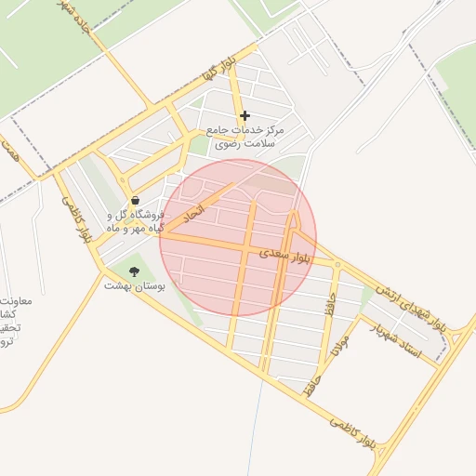Click the معاونت label at left edge

16,300
